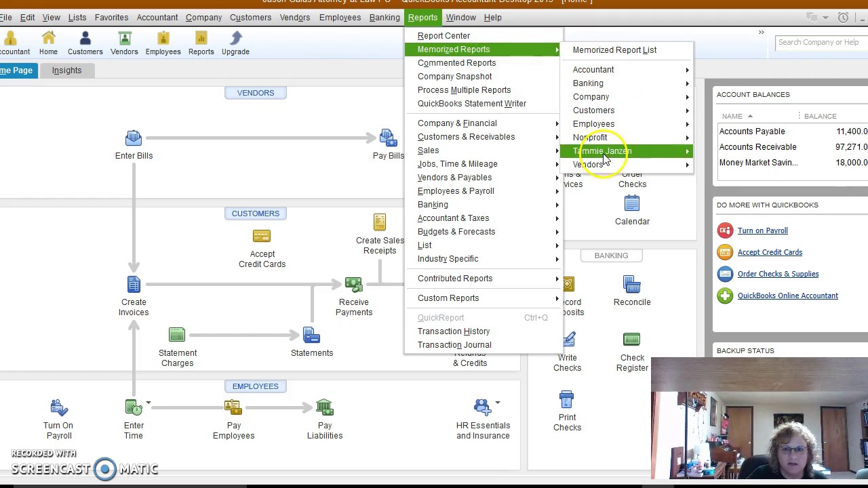Expand Customers & Receivables reports submenu
This screenshot has width=868, height=488.
pyautogui.click(x=484, y=137)
